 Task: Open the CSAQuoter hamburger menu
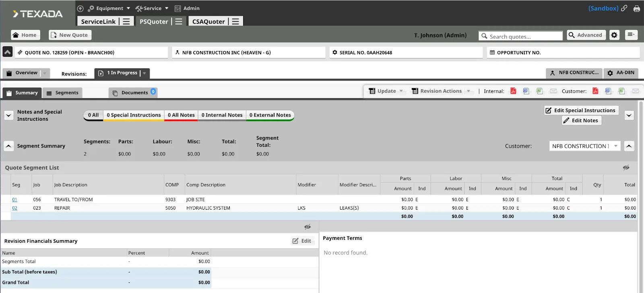235,21
